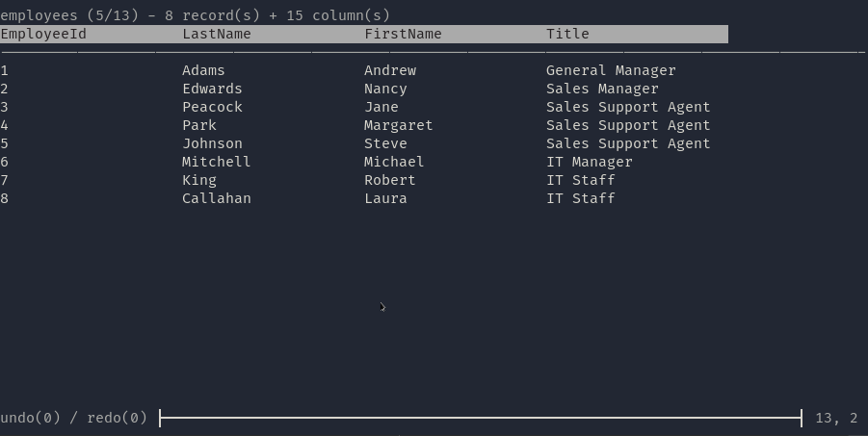Click the Peacock cell
868x436 pixels.
click(x=212, y=108)
